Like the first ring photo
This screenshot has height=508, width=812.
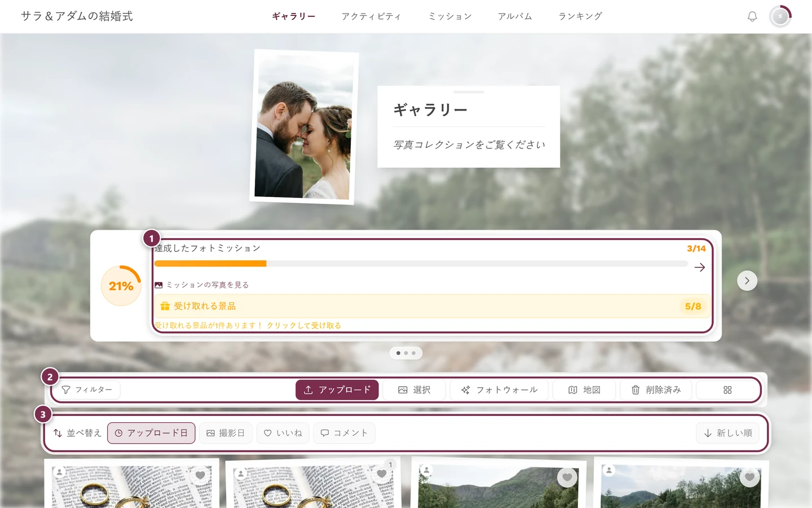point(200,475)
